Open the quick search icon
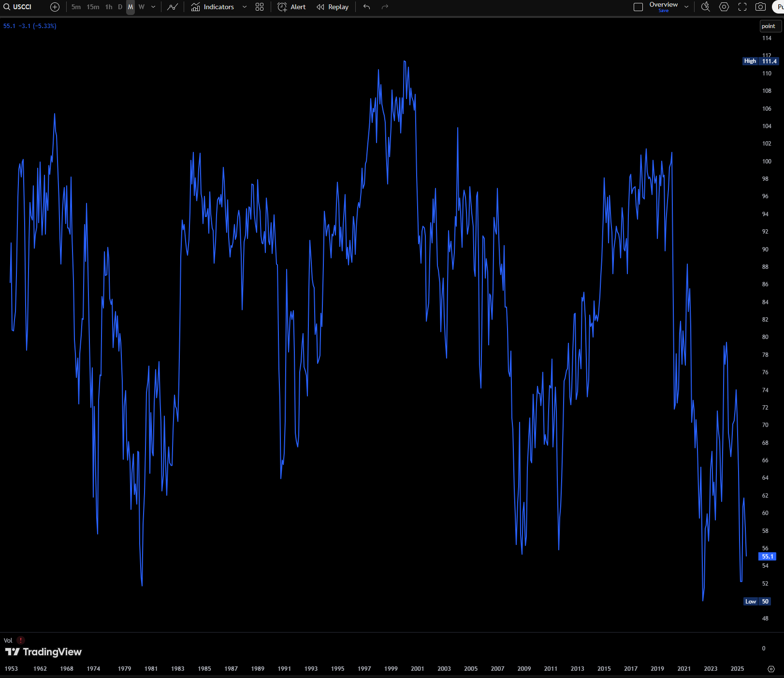The height and width of the screenshot is (678, 784). point(706,7)
